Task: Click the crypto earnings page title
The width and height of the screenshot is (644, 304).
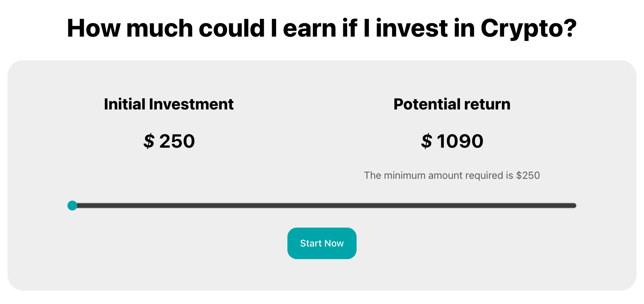Action: point(322,28)
